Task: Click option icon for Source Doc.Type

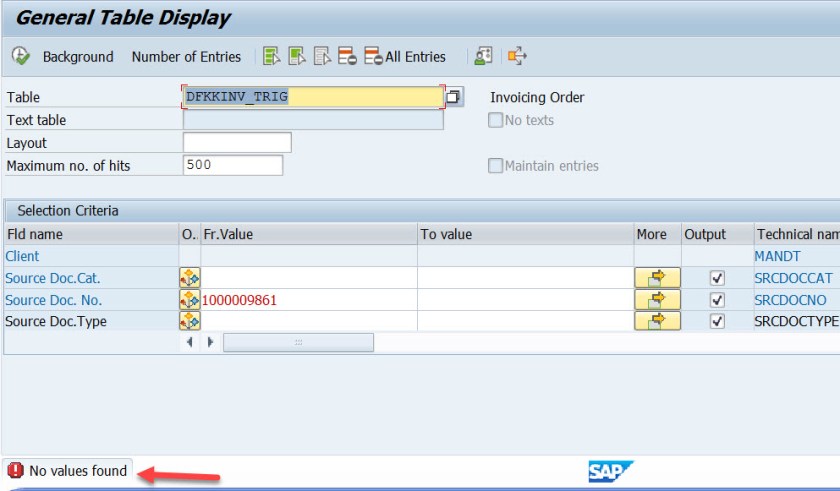Action: 190,321
